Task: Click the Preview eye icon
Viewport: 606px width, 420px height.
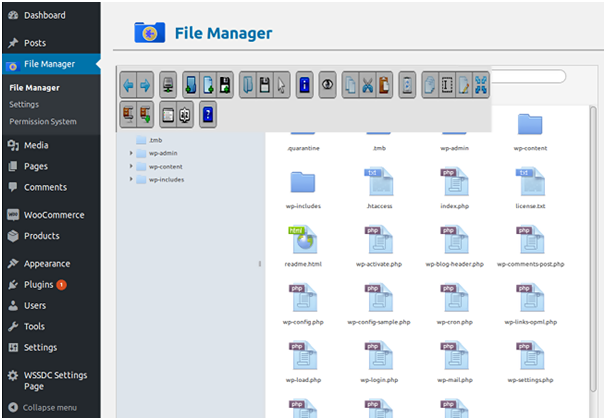Action: [x=327, y=85]
